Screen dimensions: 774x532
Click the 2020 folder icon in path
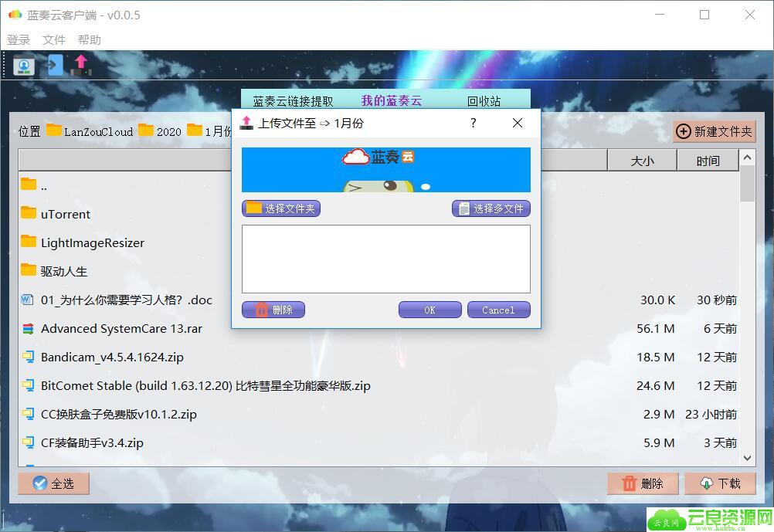(x=146, y=130)
